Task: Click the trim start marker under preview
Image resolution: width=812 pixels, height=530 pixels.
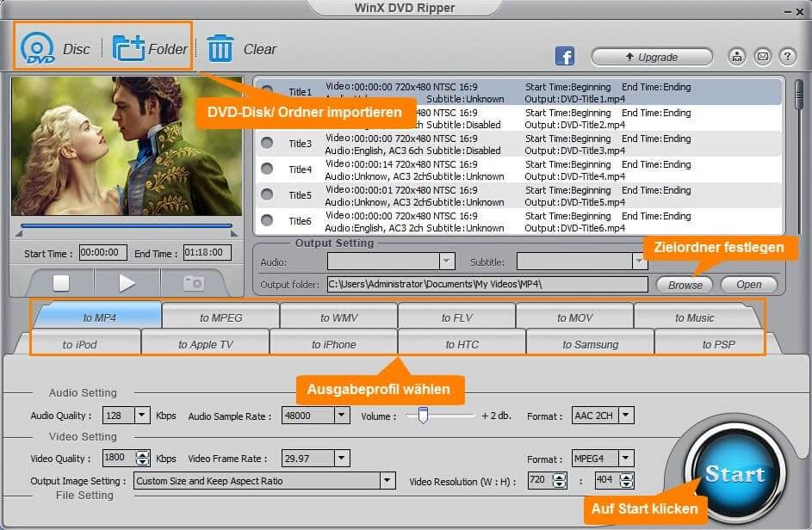Action: (19, 234)
